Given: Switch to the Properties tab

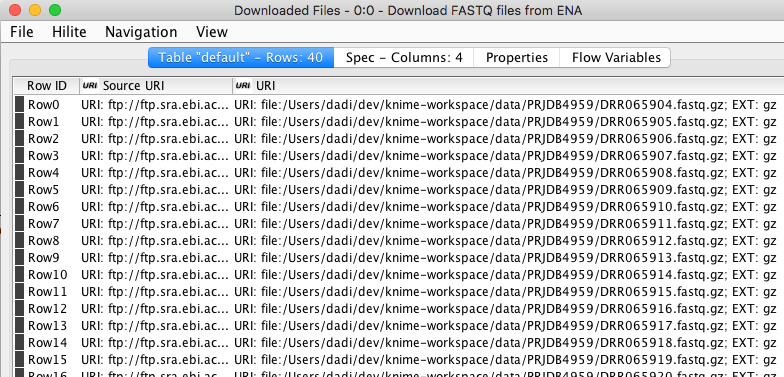Looking at the screenshot, I should (516, 58).
